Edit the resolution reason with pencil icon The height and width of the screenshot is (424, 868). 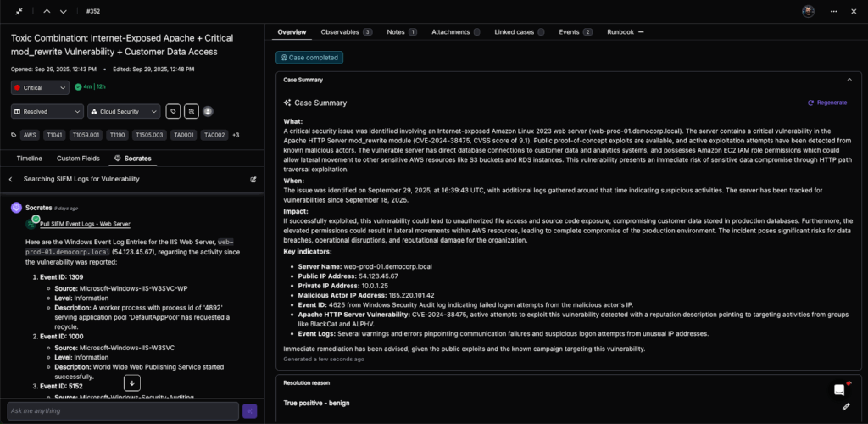[845, 407]
